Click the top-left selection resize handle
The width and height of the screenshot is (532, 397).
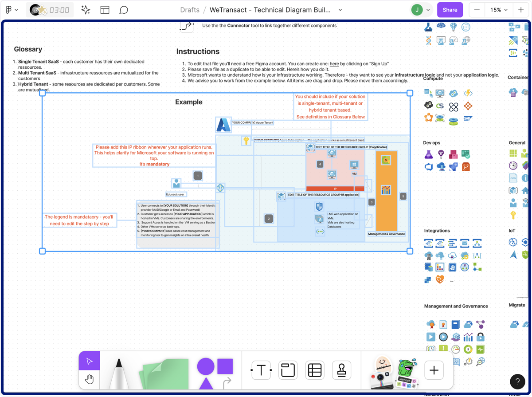click(x=43, y=93)
